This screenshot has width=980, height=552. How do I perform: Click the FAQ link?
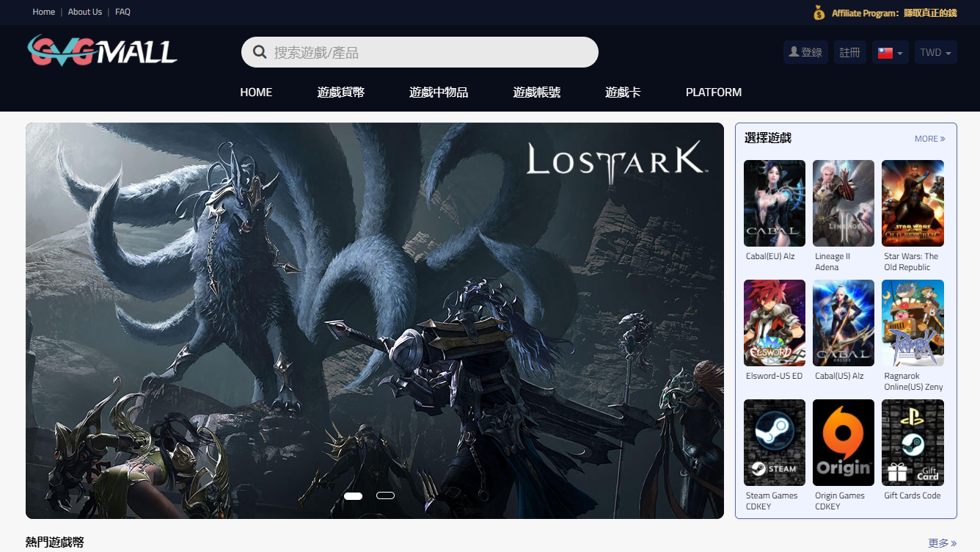(x=122, y=12)
